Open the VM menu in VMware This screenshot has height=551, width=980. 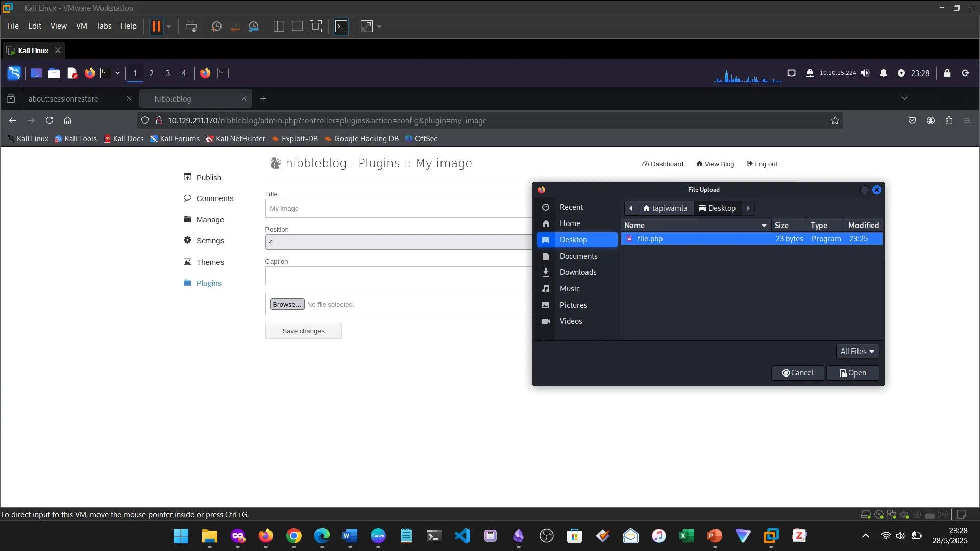[81, 26]
